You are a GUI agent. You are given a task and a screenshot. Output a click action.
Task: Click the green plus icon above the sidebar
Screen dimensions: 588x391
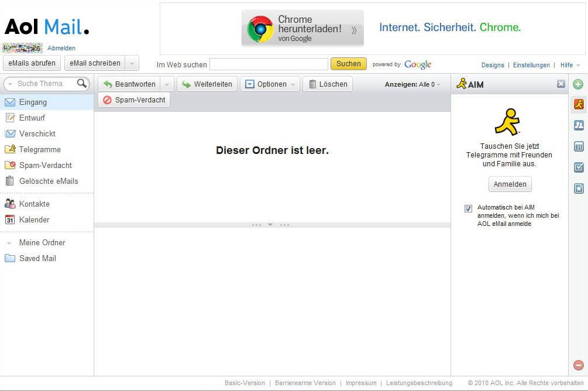pyautogui.click(x=578, y=84)
